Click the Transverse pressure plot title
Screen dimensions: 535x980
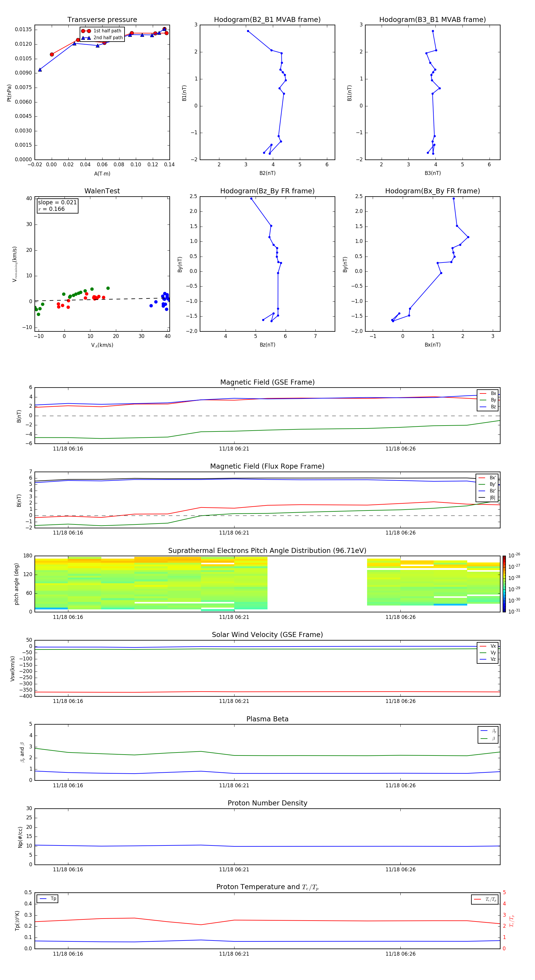coord(102,20)
